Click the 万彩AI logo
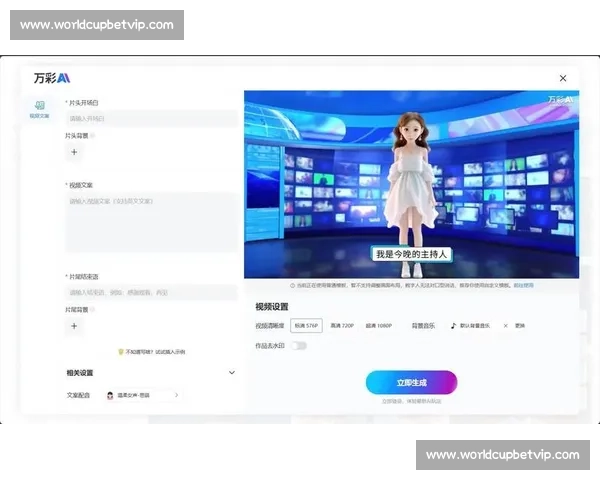 tap(52, 78)
